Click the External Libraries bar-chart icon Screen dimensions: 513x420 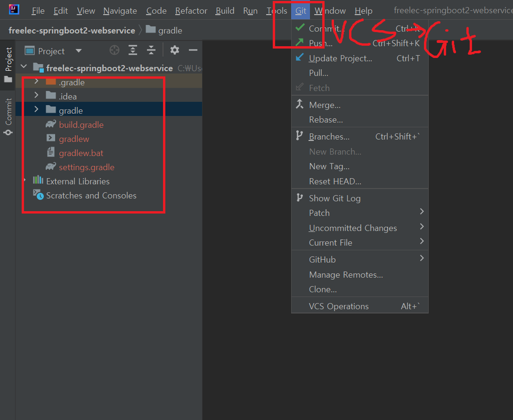coord(38,180)
